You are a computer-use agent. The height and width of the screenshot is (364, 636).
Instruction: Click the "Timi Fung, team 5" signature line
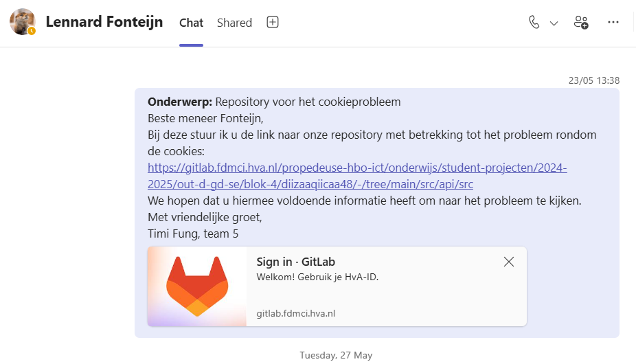pos(193,234)
